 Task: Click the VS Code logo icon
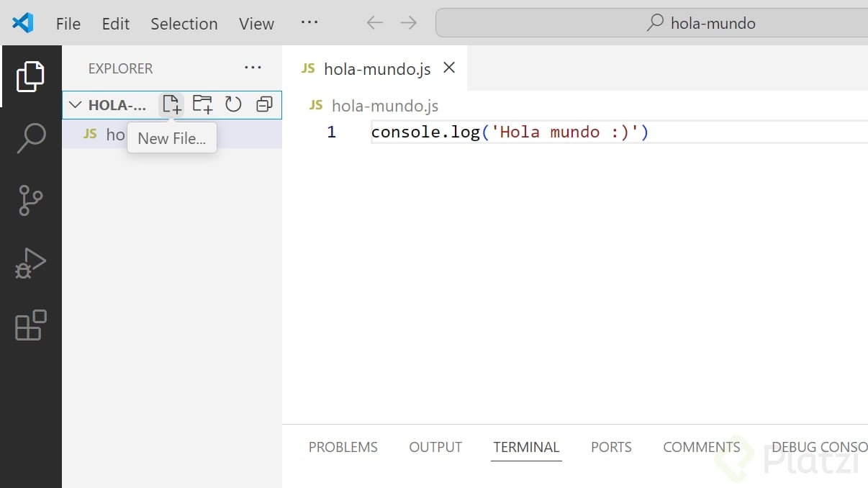coord(23,23)
